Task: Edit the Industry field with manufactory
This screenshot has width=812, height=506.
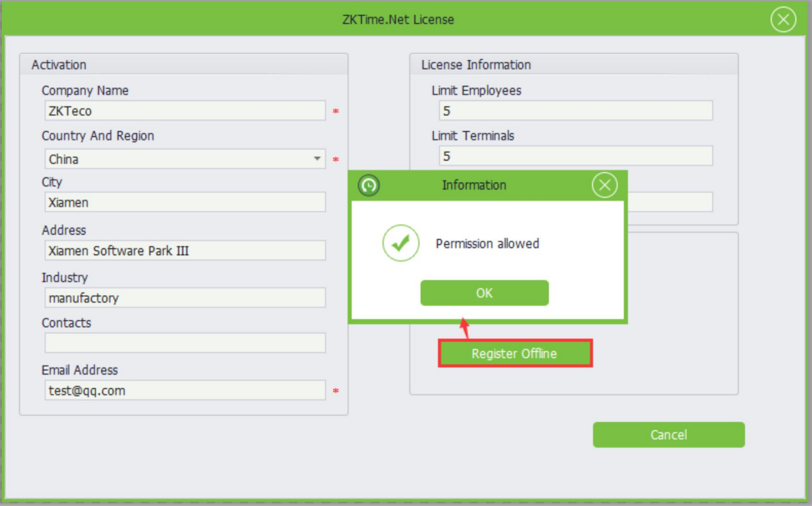Action: (x=185, y=298)
